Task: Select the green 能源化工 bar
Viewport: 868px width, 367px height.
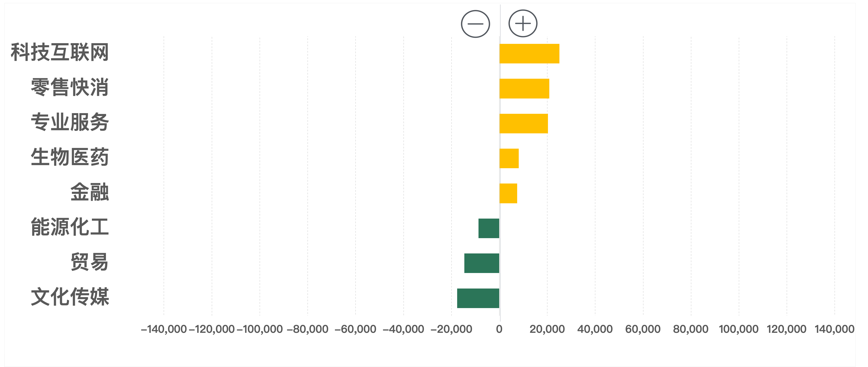Action: (x=489, y=228)
